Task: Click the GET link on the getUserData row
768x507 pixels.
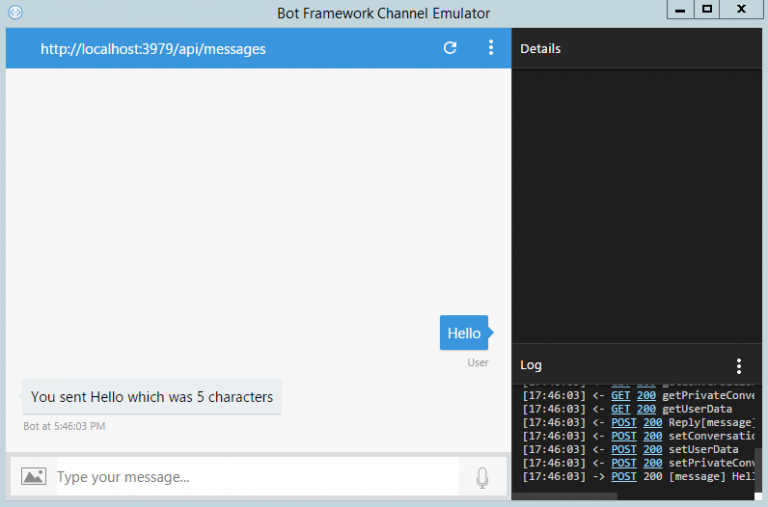Action: [x=620, y=409]
